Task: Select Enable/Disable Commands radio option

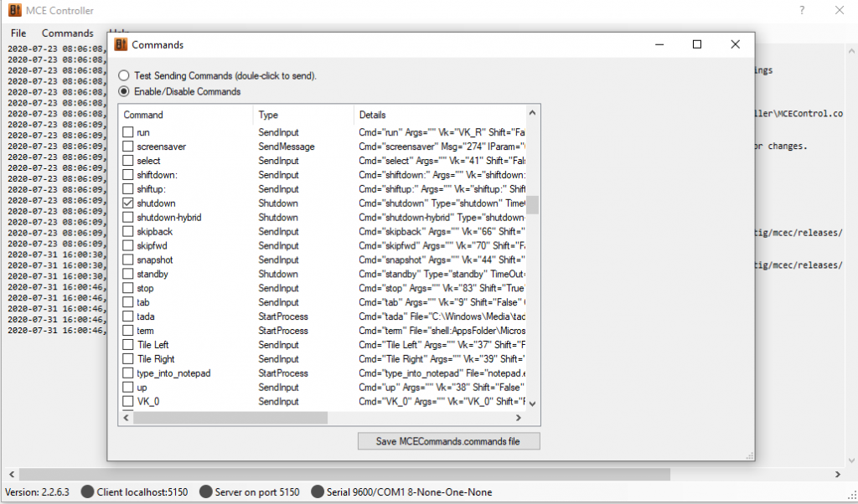Action: coord(124,91)
